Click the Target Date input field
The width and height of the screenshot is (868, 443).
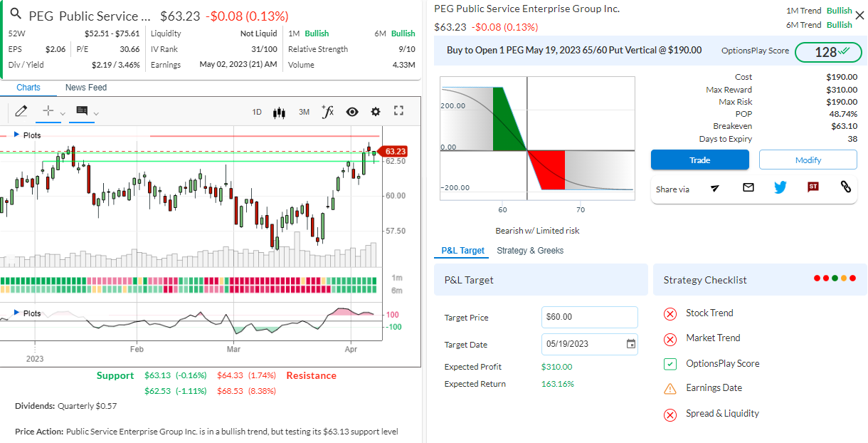[x=590, y=344]
